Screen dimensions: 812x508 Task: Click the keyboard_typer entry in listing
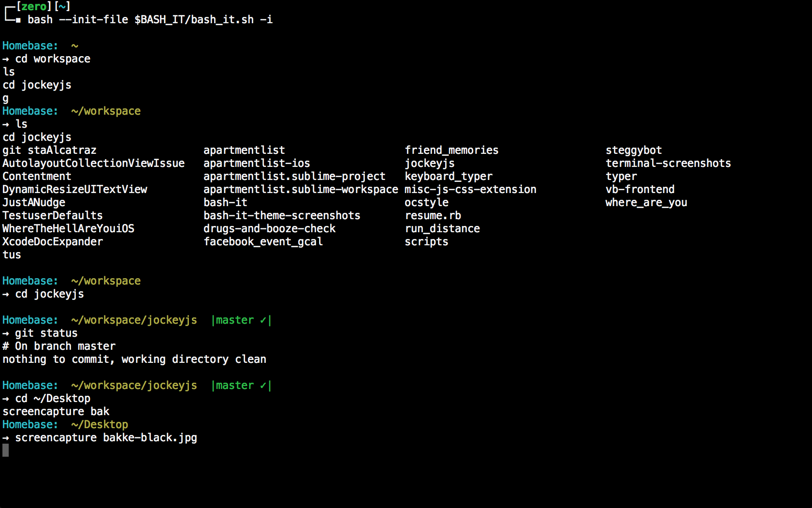[x=449, y=176]
